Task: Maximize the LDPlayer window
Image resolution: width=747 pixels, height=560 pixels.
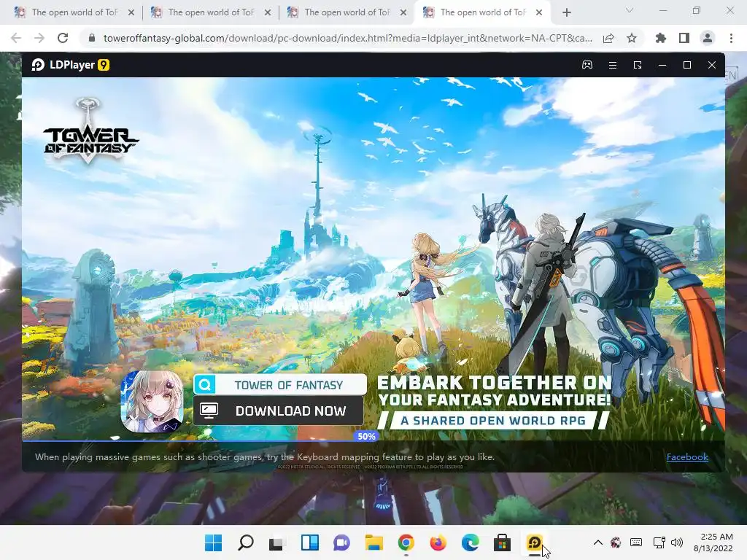Action: tap(687, 65)
